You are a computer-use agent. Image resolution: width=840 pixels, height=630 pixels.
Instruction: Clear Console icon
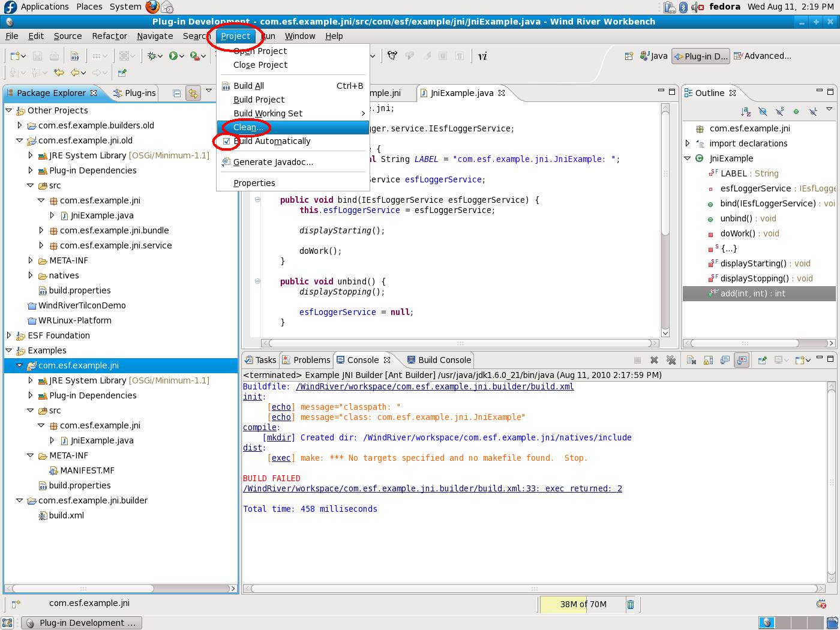[x=691, y=360]
